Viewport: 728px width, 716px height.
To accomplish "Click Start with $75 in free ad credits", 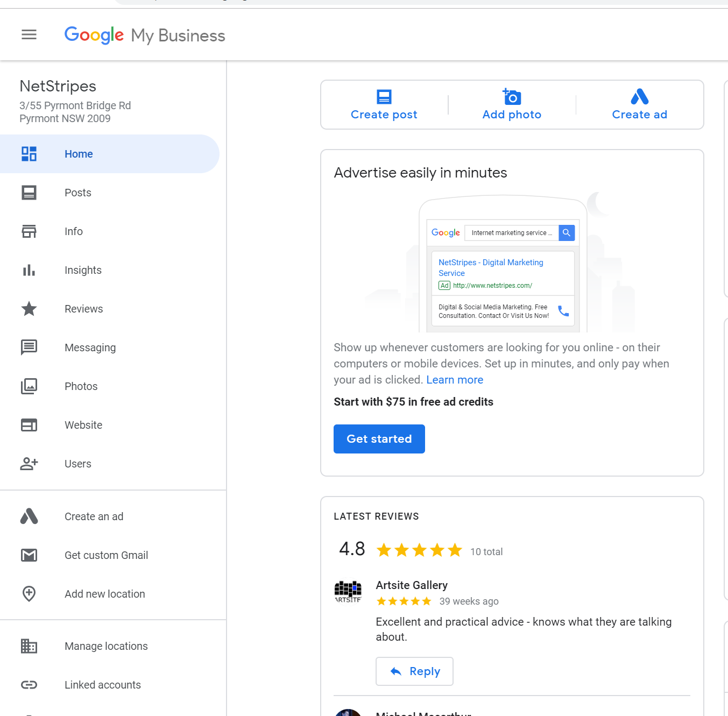I will 413,402.
